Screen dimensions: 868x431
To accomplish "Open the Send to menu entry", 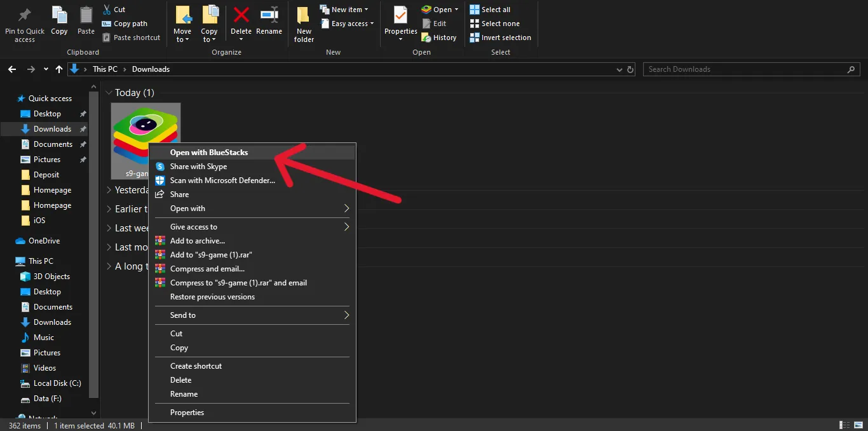I will 183,315.
